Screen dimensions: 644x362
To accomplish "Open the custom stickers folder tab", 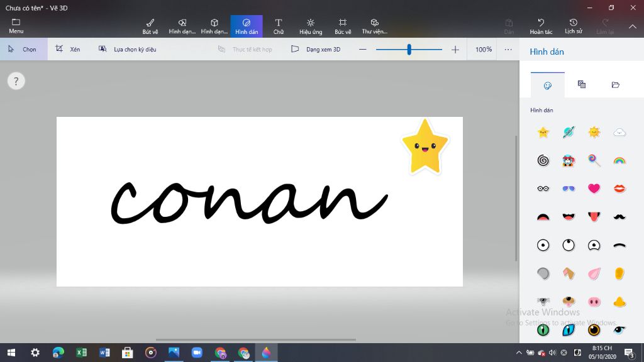I will (x=615, y=85).
